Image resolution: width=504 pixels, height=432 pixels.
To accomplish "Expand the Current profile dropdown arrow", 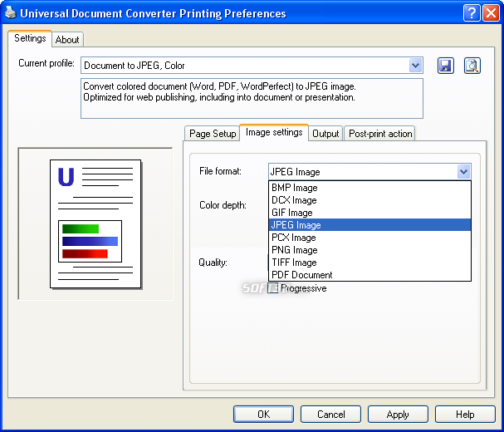I will (x=415, y=66).
